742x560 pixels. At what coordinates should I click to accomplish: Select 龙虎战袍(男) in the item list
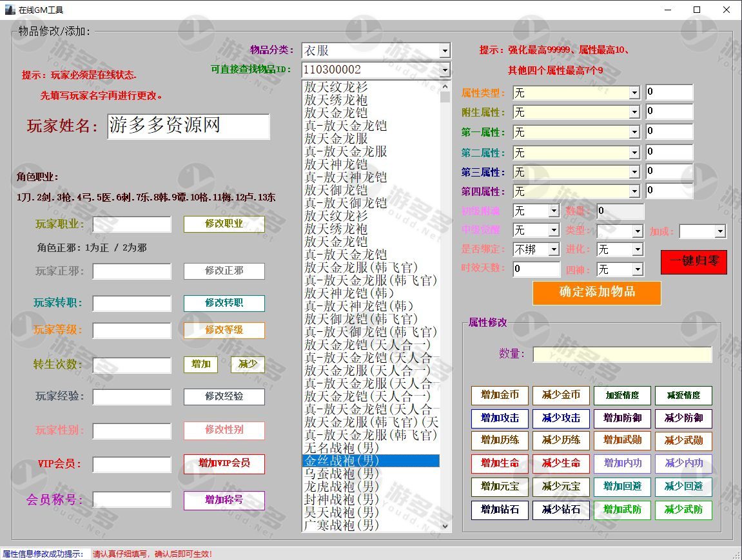pos(342,487)
